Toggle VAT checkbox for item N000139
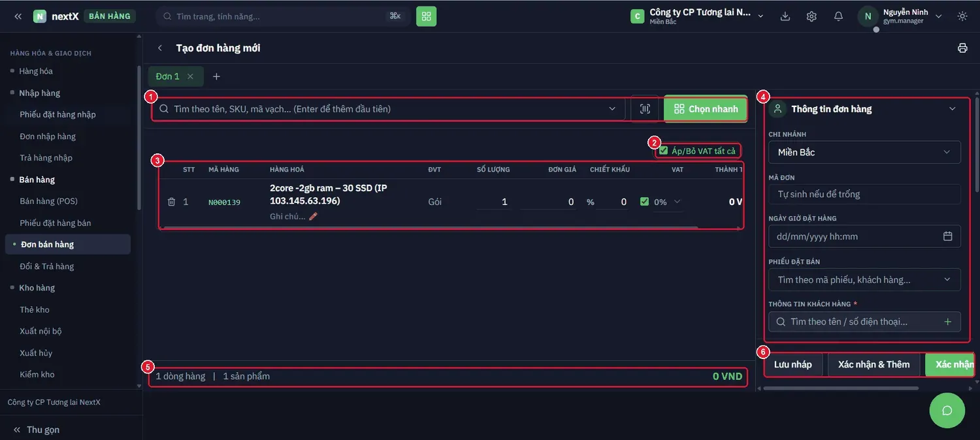Image resolution: width=980 pixels, height=440 pixels. (x=645, y=202)
